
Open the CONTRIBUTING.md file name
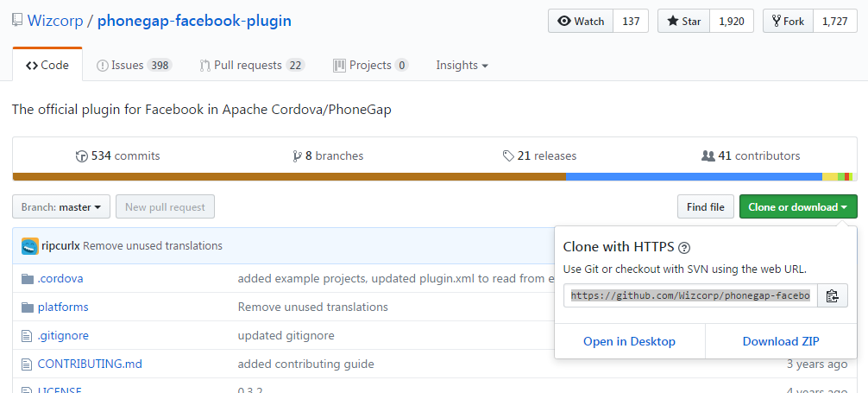click(x=90, y=364)
